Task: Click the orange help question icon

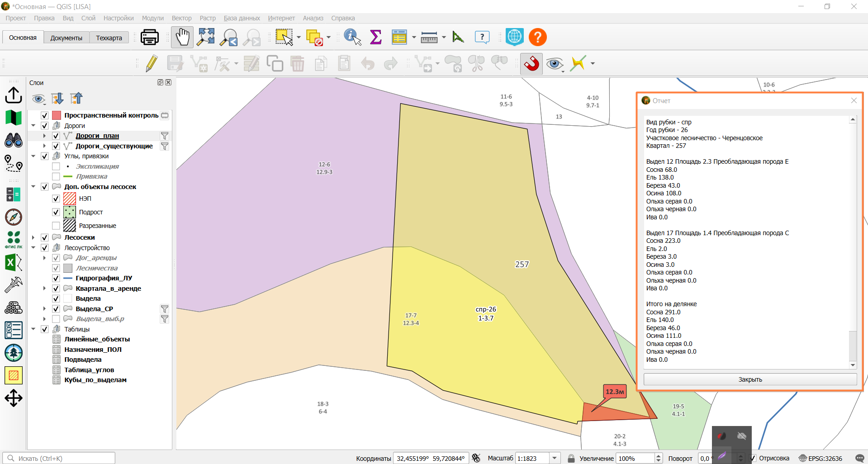Action: point(538,37)
